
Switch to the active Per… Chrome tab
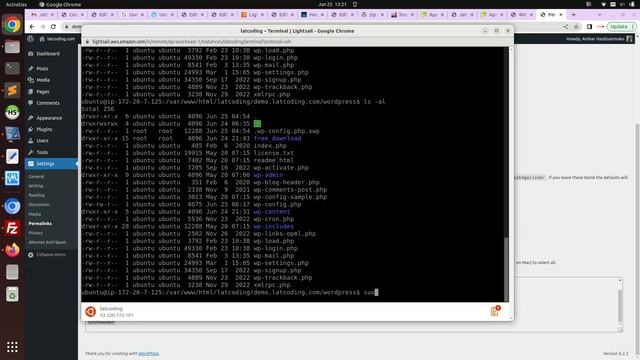(551, 14)
